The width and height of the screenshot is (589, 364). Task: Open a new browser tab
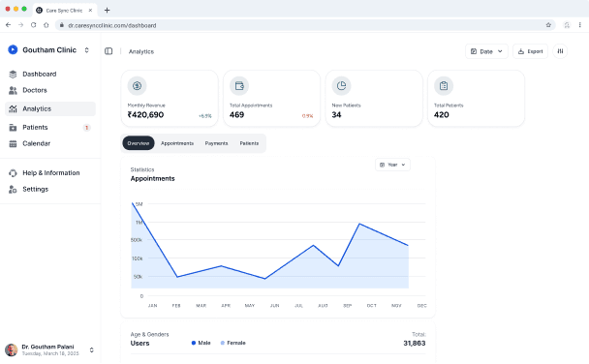(108, 10)
